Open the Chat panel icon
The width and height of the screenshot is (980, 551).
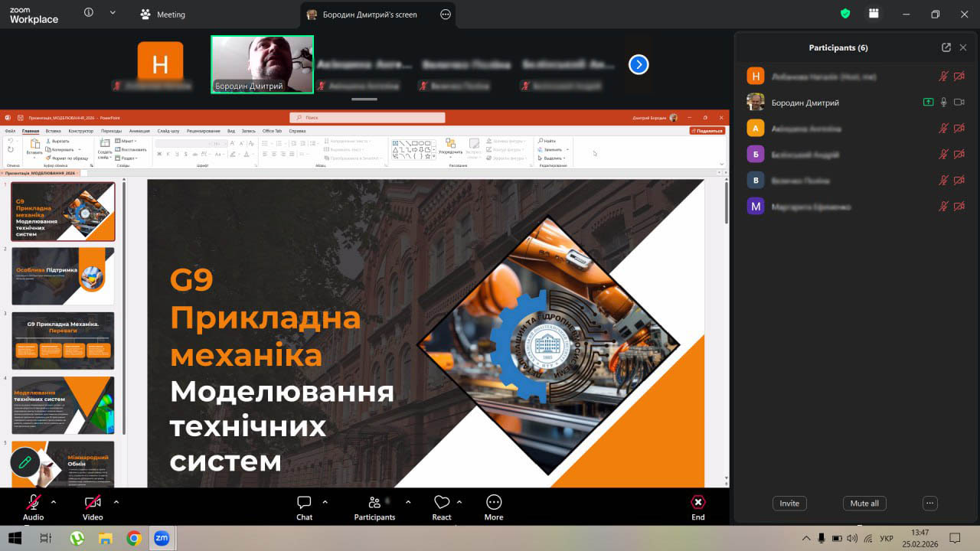[x=304, y=503]
